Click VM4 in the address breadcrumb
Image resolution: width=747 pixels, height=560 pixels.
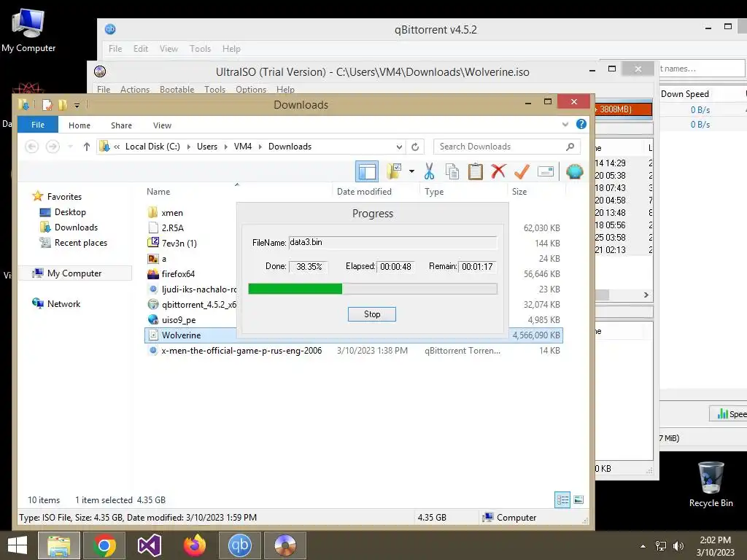coord(242,147)
